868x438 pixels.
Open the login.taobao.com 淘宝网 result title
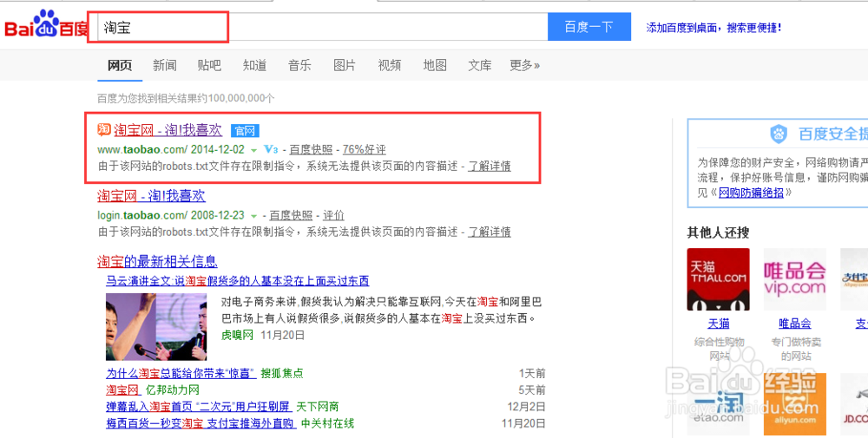[152, 196]
